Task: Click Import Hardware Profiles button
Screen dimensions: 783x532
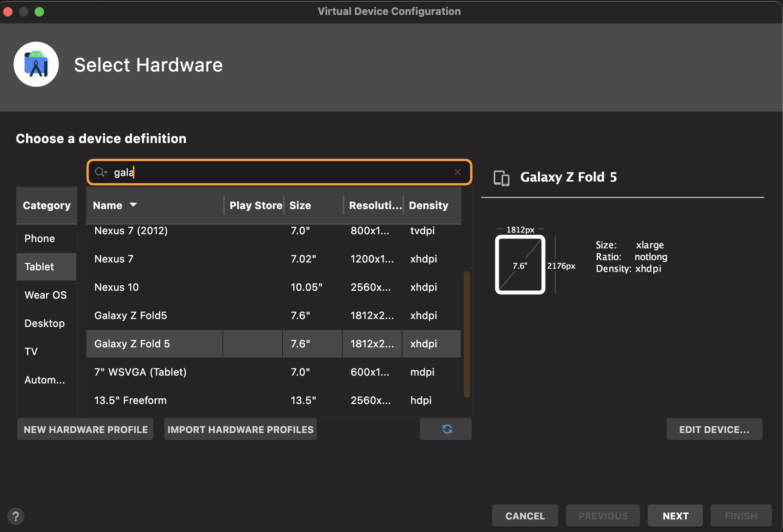Action: click(241, 429)
